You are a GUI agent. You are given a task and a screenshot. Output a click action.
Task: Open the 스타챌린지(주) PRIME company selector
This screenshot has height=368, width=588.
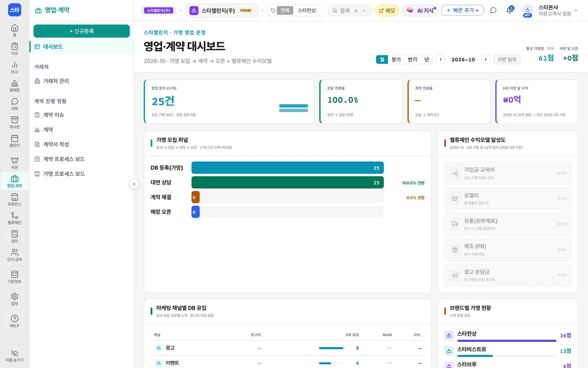coord(222,11)
